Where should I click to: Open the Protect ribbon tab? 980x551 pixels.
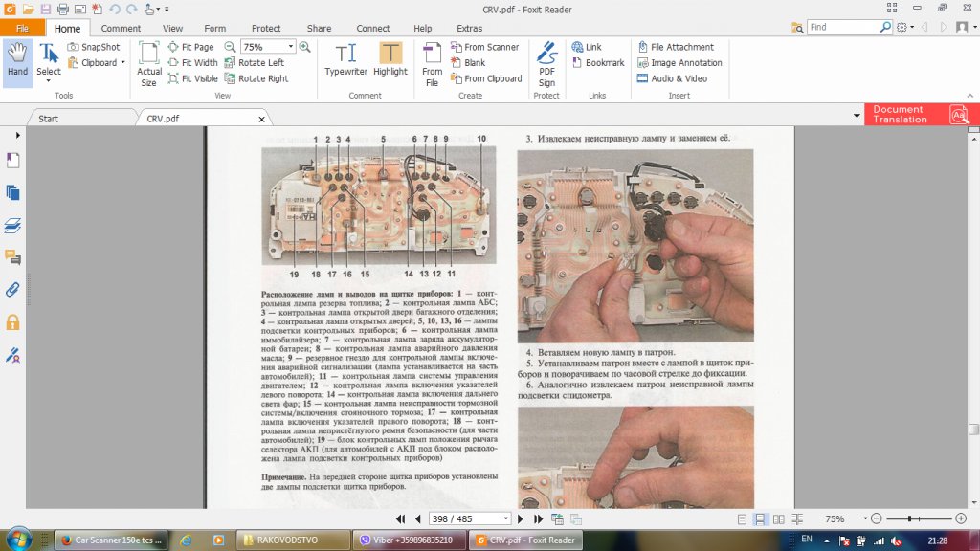click(266, 29)
